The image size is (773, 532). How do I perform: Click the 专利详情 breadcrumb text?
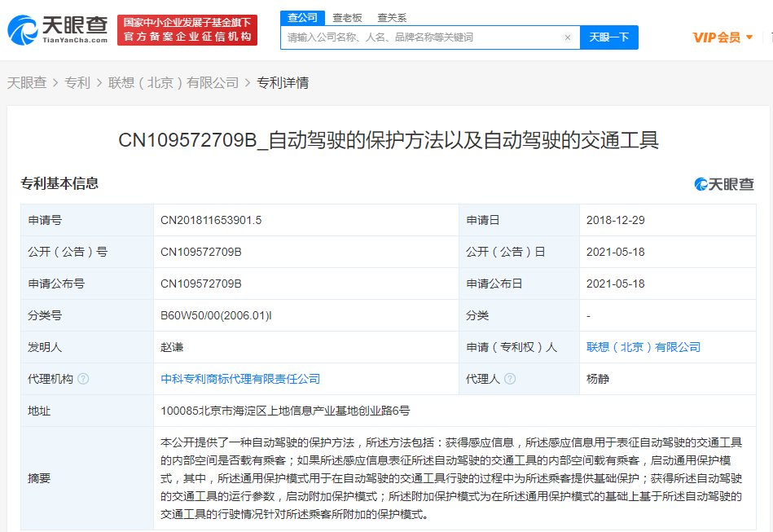tap(283, 83)
